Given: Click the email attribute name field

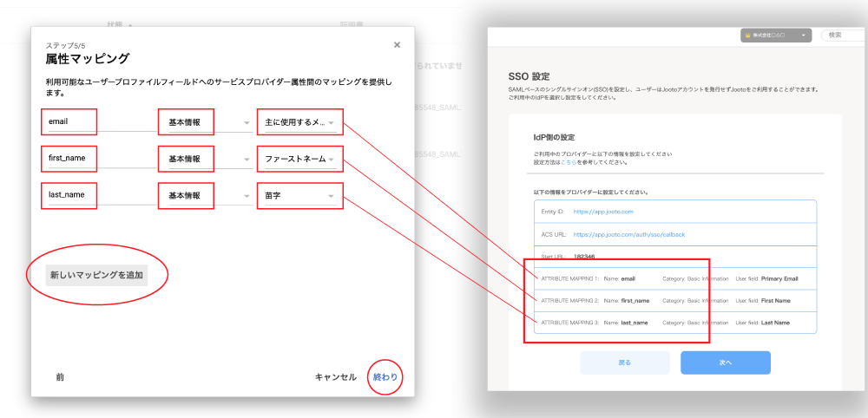Looking at the screenshot, I should pos(102,121).
